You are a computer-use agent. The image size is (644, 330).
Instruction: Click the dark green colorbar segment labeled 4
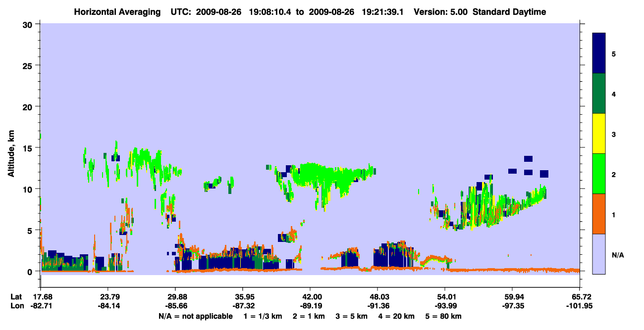tap(599, 94)
